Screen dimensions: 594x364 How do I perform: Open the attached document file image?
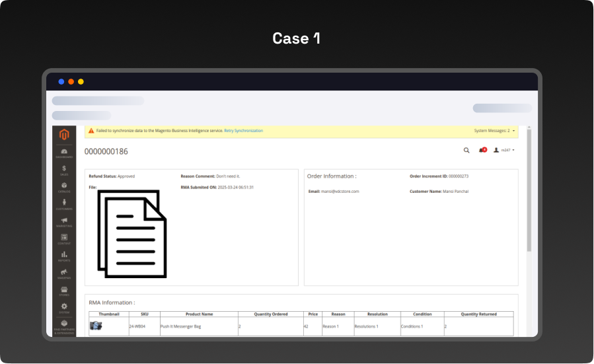[x=132, y=234]
